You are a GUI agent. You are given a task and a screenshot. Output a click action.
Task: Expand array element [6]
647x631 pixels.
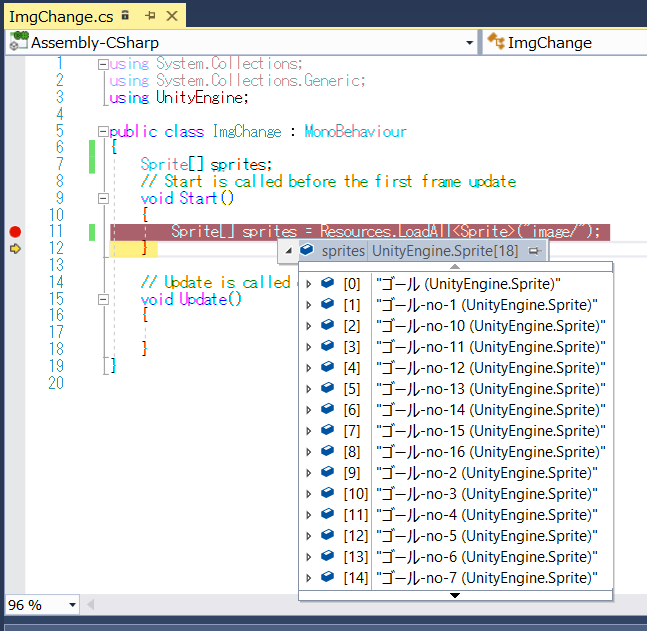coord(308,410)
